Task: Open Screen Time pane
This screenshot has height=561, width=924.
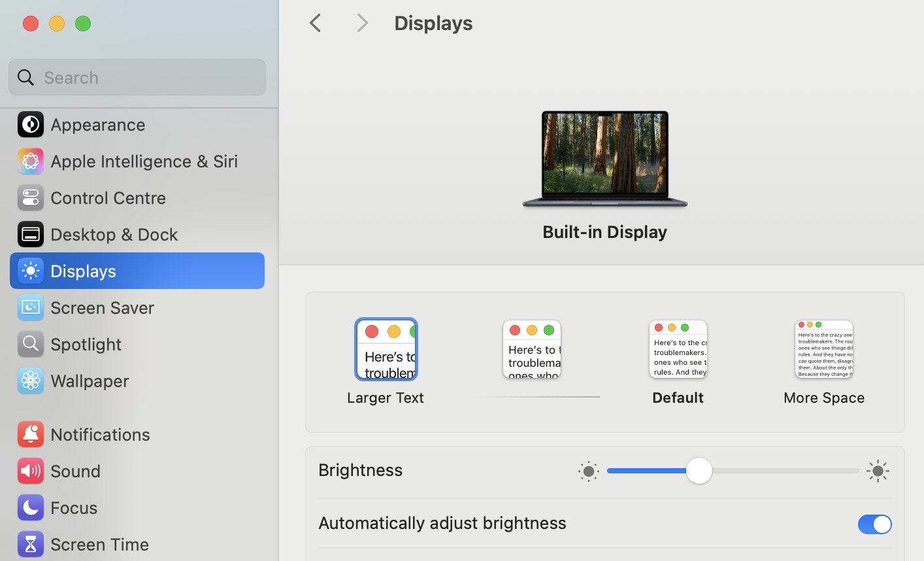Action: pos(137,544)
